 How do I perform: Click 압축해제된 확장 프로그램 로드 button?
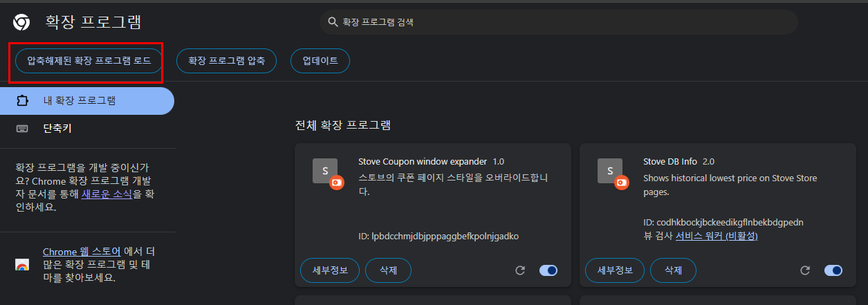pos(89,61)
